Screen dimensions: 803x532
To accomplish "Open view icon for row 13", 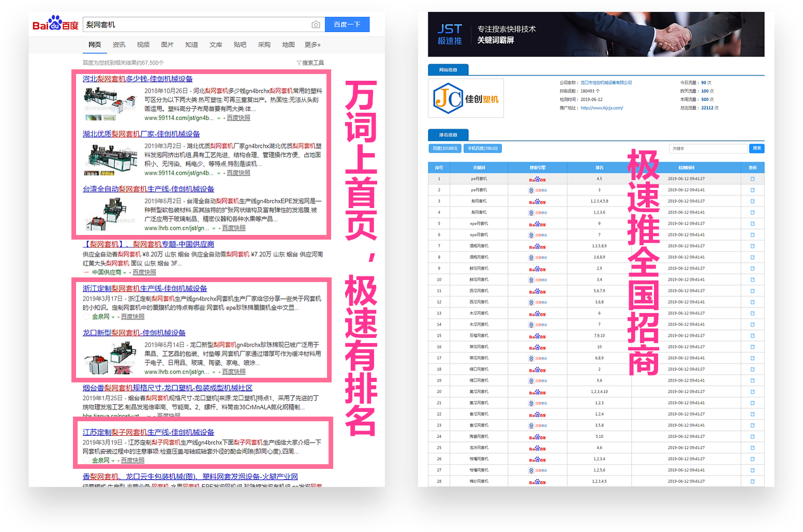I will pyautogui.click(x=752, y=313).
